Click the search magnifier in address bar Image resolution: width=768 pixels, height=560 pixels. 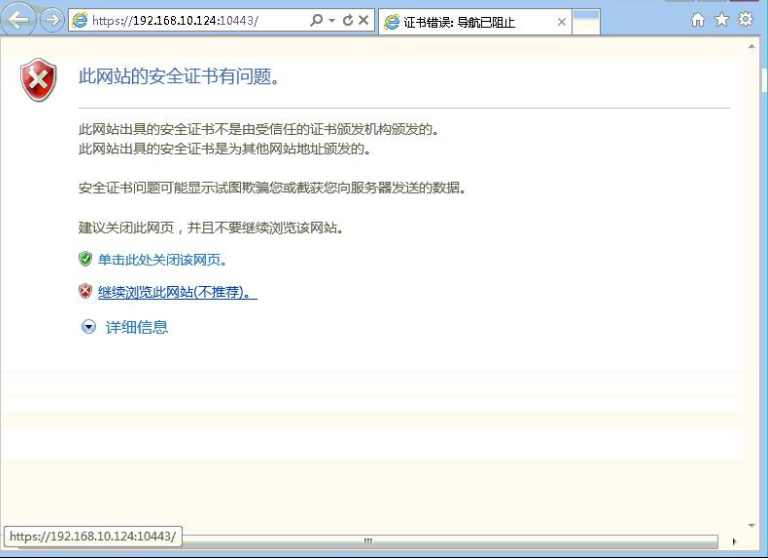coord(317,20)
